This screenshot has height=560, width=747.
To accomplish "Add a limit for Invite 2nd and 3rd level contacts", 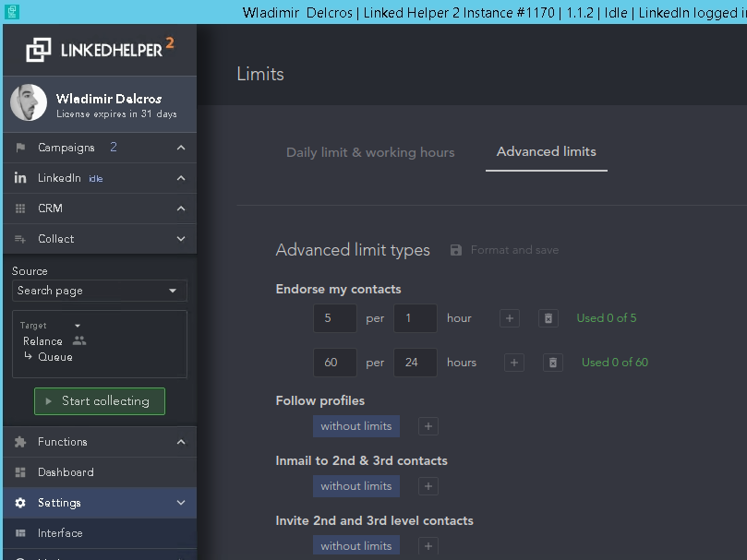I will 428,546.
